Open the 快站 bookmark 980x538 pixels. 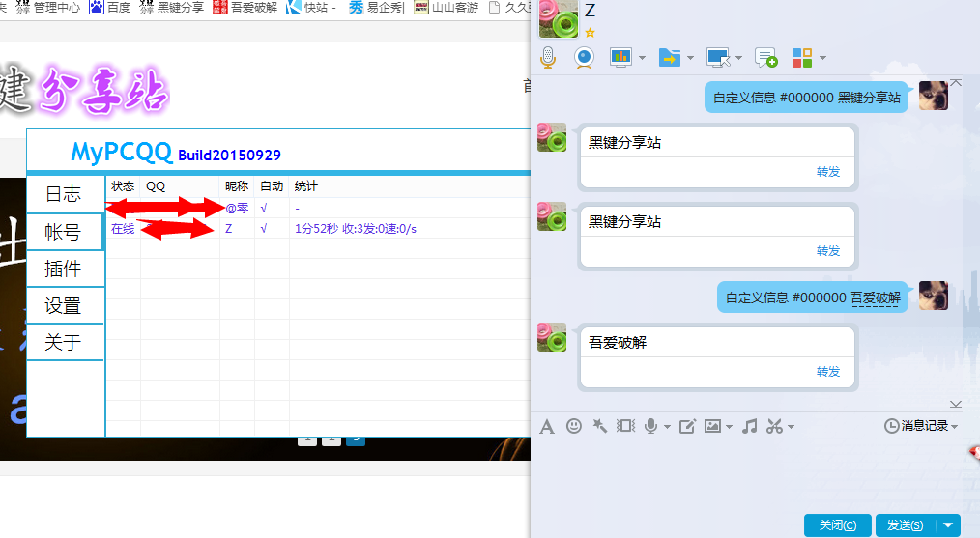tap(310, 8)
